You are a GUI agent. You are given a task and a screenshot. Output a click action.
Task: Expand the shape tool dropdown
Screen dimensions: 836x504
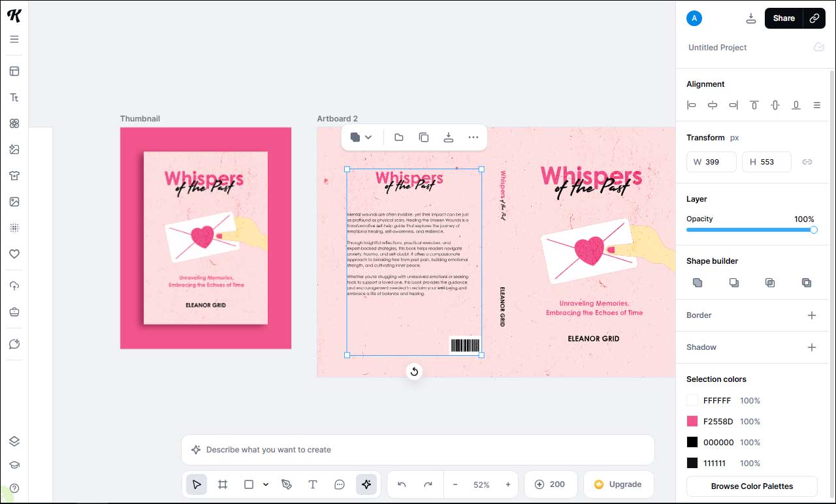click(x=265, y=484)
